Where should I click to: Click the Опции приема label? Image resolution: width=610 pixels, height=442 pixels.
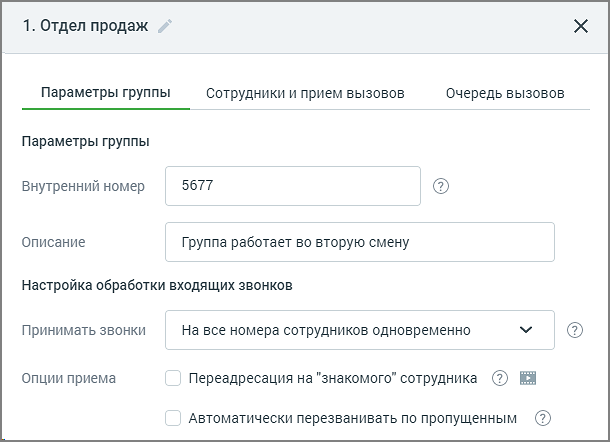tap(69, 378)
